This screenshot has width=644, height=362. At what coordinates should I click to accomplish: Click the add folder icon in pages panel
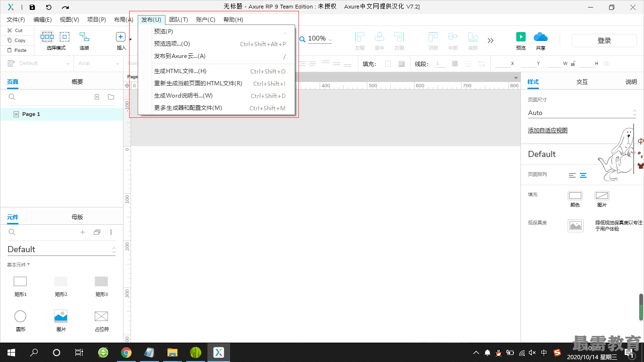tap(111, 97)
